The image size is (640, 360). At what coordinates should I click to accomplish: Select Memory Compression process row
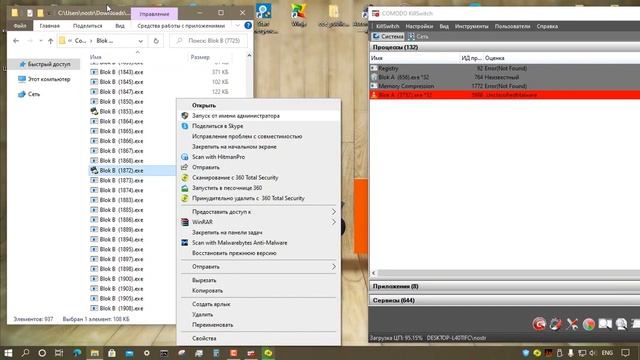[x=504, y=86]
